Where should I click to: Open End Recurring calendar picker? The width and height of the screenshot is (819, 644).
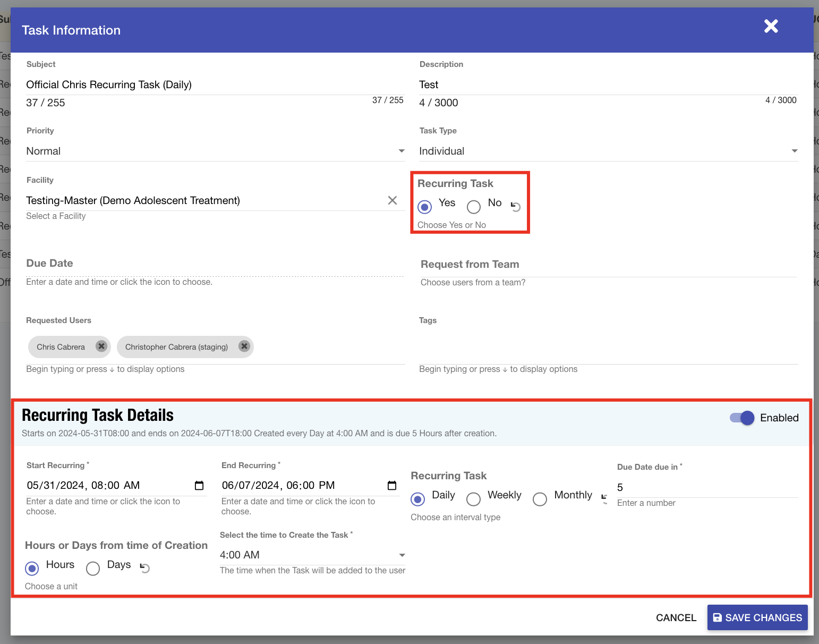392,486
